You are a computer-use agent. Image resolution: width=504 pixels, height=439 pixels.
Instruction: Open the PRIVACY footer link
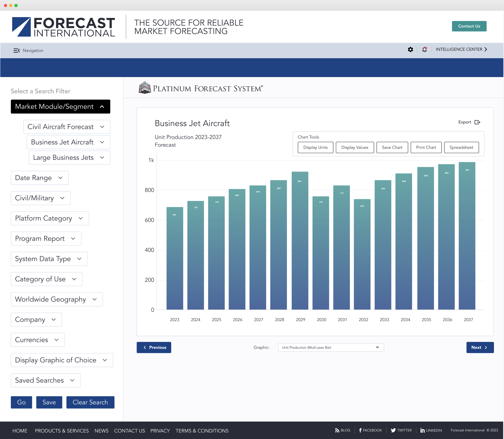click(160, 431)
